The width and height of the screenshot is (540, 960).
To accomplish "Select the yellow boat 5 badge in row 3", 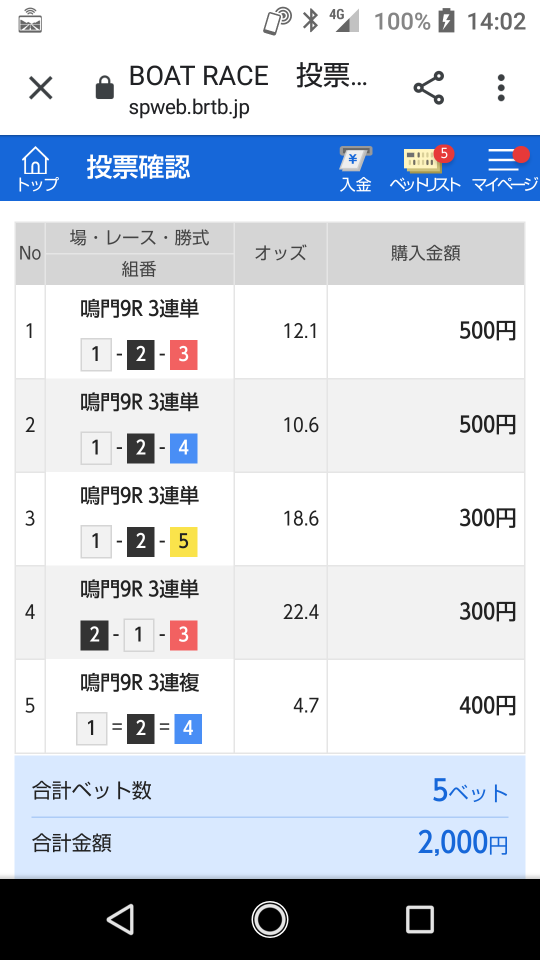I will point(184,542).
